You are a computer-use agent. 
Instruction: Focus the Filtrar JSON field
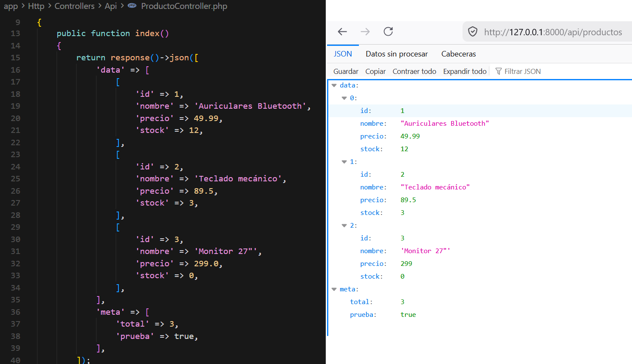(x=522, y=71)
